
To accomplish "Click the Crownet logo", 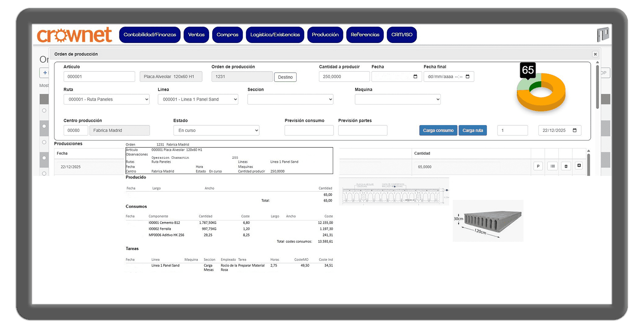I will pos(74,35).
